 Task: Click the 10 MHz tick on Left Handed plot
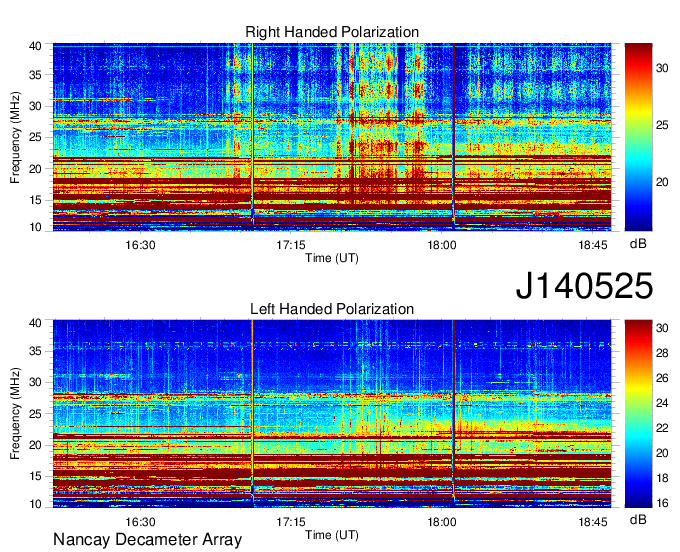35,504
